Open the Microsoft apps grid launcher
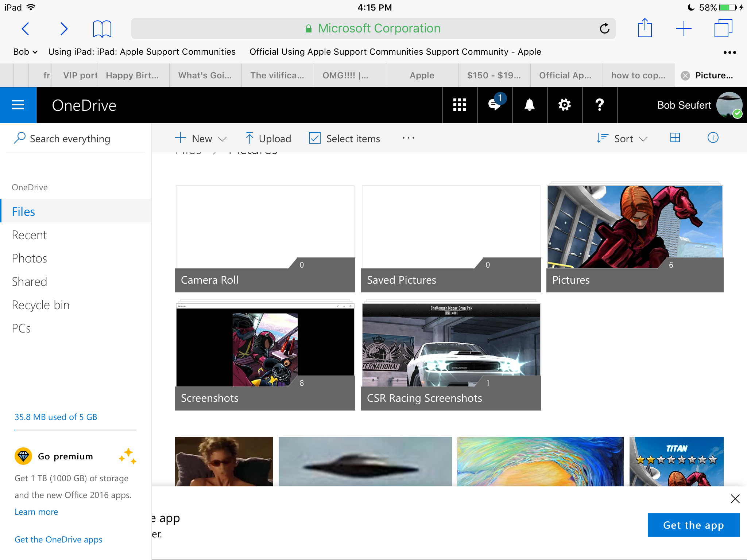The image size is (747, 560). click(459, 105)
